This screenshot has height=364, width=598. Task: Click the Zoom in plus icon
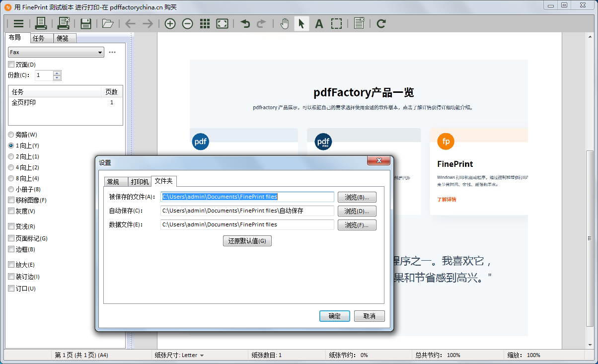tap(170, 23)
